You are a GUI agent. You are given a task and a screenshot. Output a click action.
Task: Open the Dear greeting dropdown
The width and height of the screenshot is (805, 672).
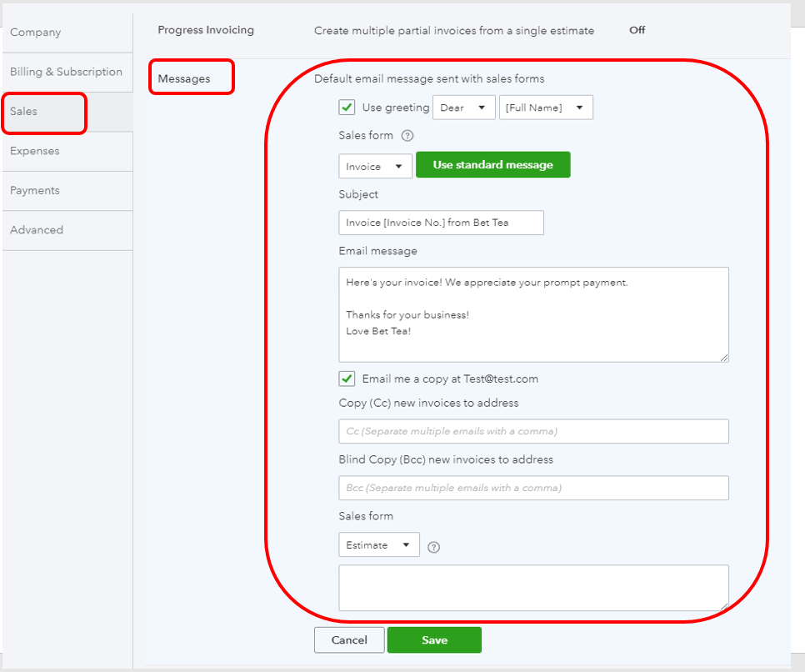[463, 108]
